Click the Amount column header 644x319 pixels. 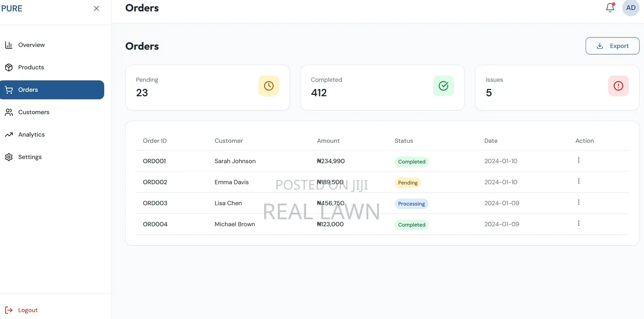click(328, 141)
